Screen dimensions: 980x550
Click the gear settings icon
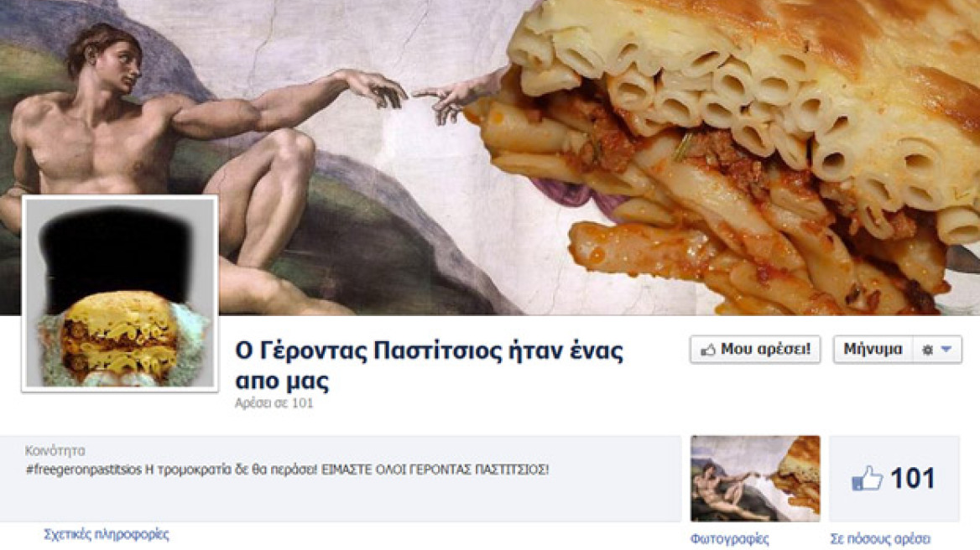point(927,350)
